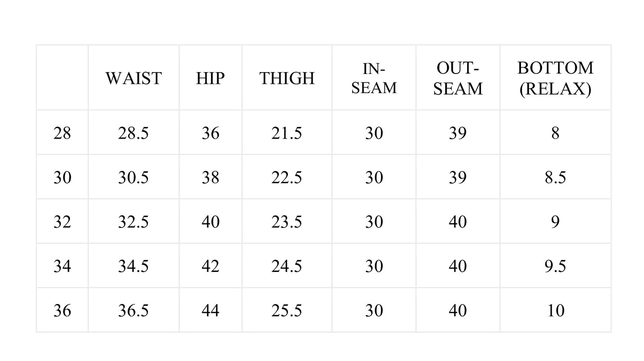
Task: Select size 28 row label
Action: 62,133
